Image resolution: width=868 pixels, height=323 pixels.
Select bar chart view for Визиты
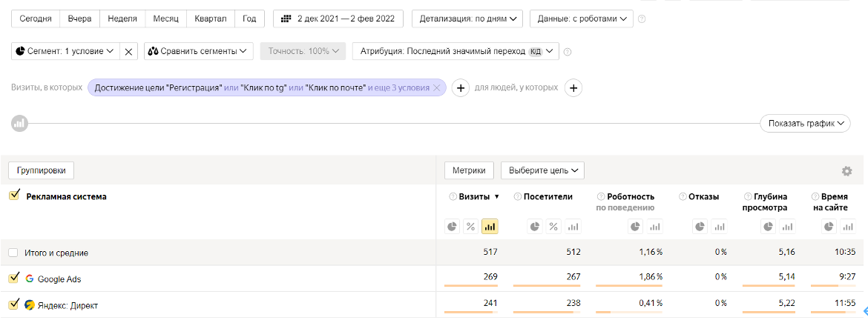[490, 226]
